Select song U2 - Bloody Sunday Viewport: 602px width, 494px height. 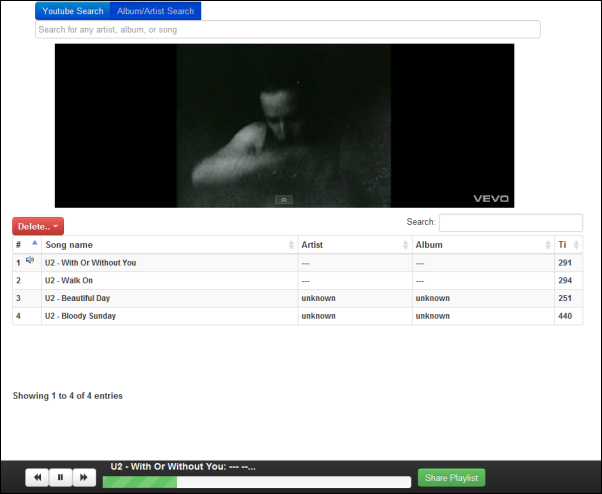[80, 316]
